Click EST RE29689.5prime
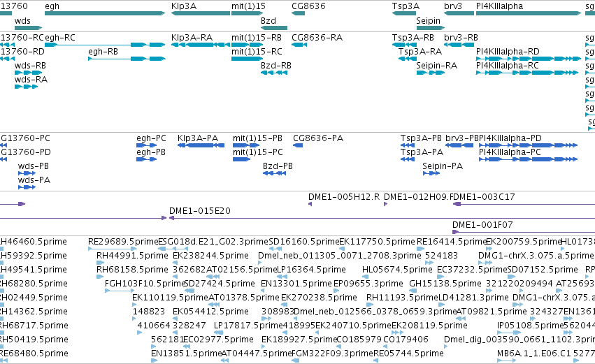595x364 pixels. [113, 249]
